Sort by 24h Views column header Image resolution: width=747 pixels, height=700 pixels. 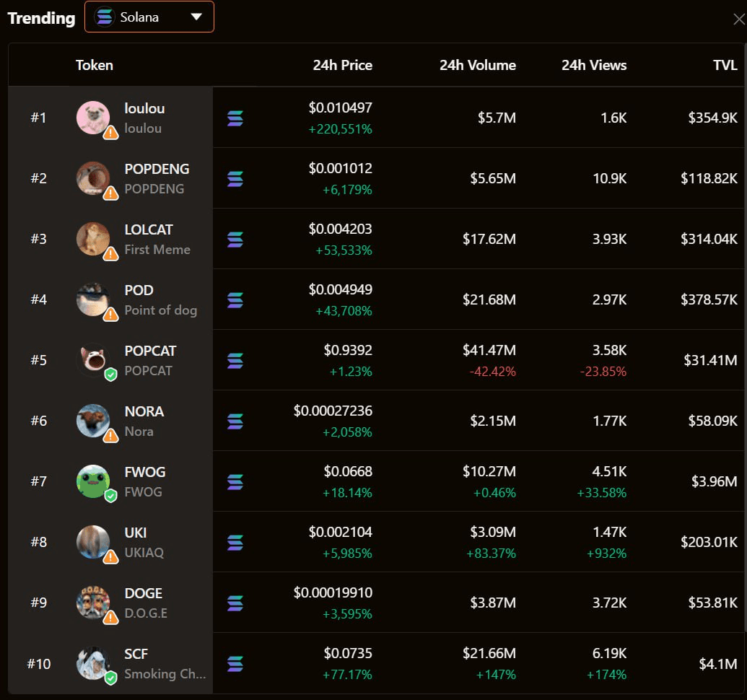(x=593, y=65)
